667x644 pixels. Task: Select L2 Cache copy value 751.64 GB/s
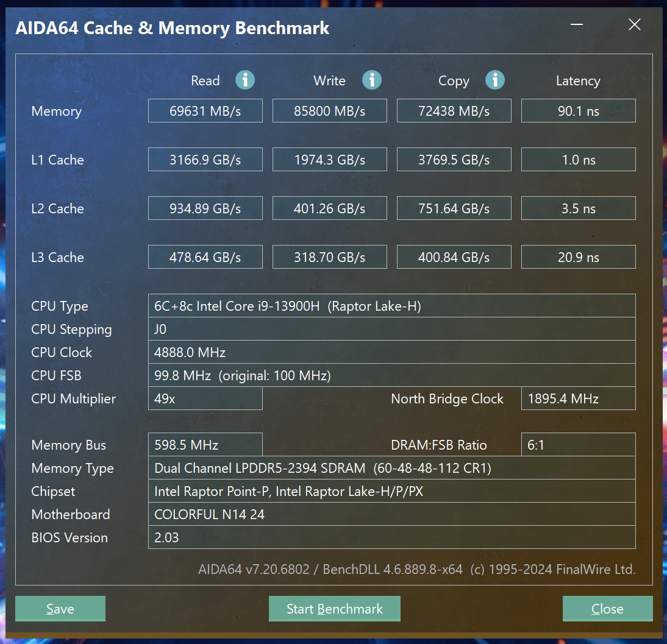click(x=454, y=208)
